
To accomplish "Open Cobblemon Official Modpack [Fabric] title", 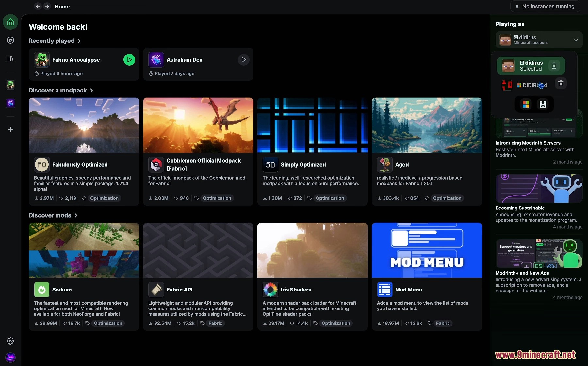I will 204,165.
